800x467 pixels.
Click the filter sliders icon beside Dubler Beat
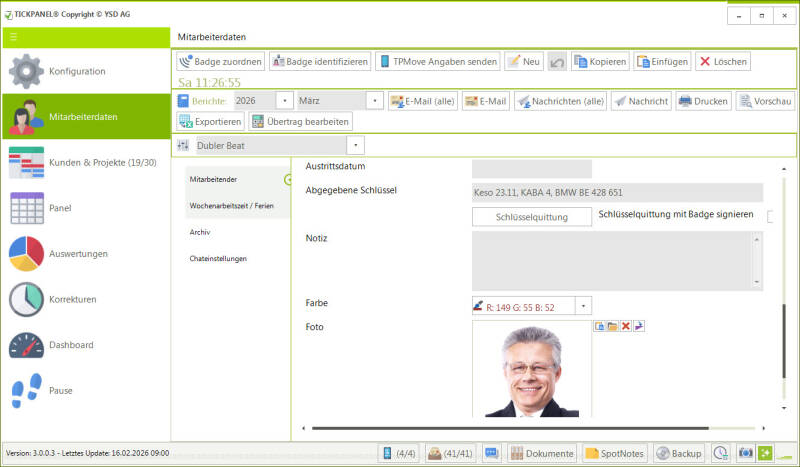click(183, 145)
